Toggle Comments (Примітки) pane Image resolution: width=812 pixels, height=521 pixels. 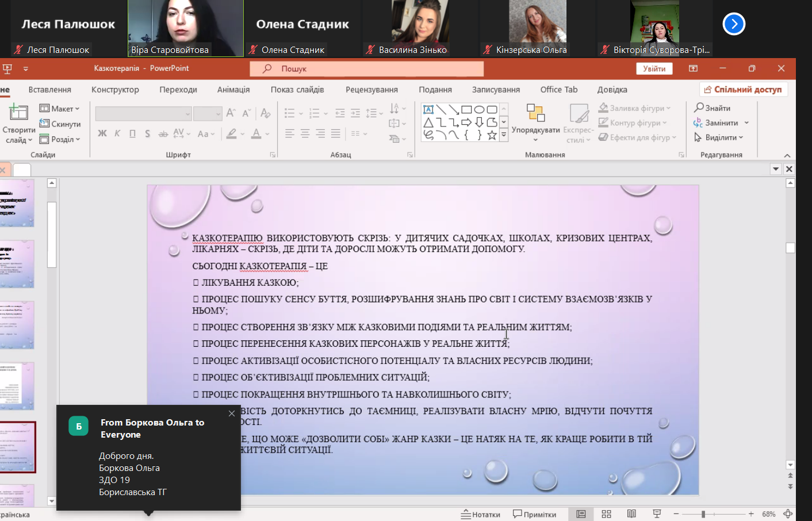point(534,514)
